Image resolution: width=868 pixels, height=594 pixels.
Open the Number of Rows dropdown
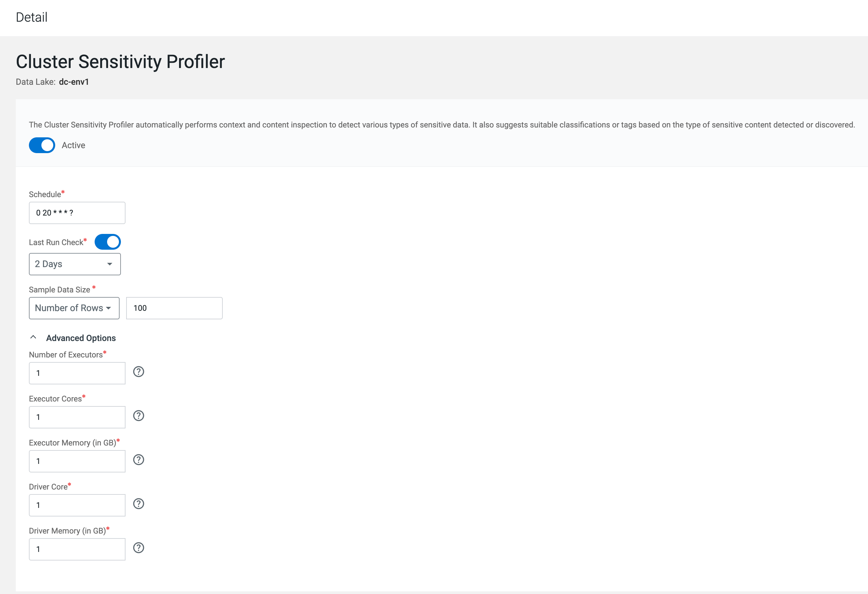tap(74, 308)
